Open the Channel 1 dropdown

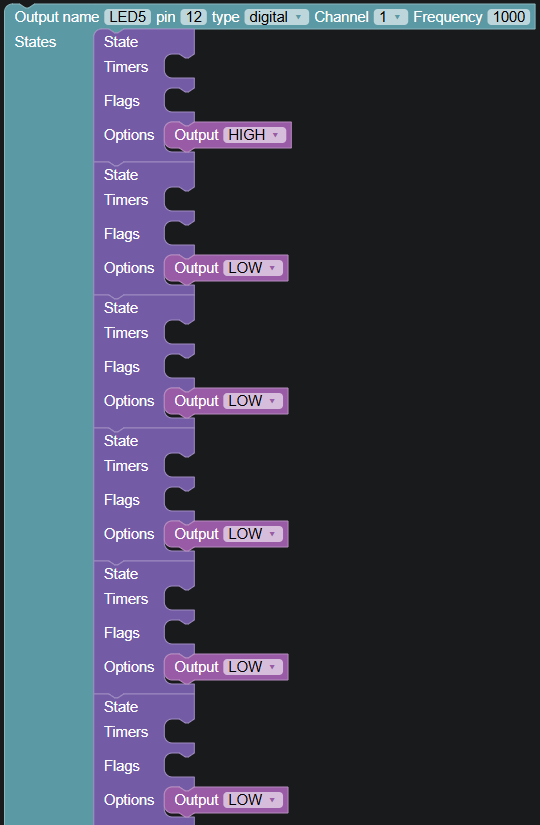pyautogui.click(x=391, y=17)
